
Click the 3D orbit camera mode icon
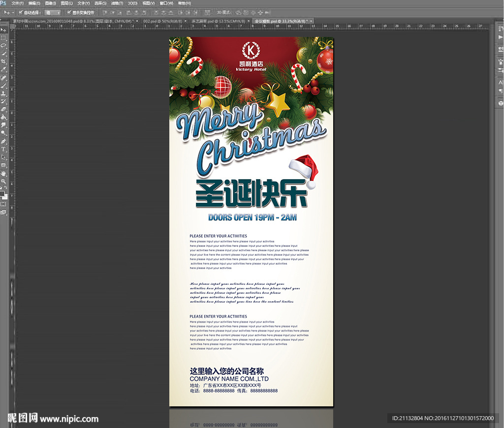[x=238, y=12]
